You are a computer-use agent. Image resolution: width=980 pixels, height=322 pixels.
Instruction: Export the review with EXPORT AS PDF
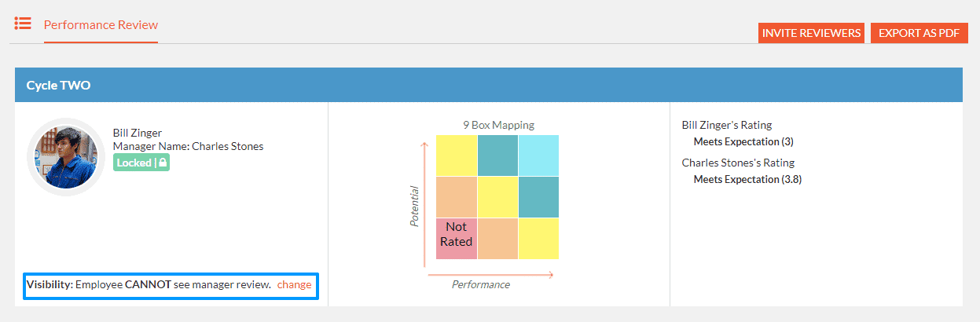[x=919, y=33]
